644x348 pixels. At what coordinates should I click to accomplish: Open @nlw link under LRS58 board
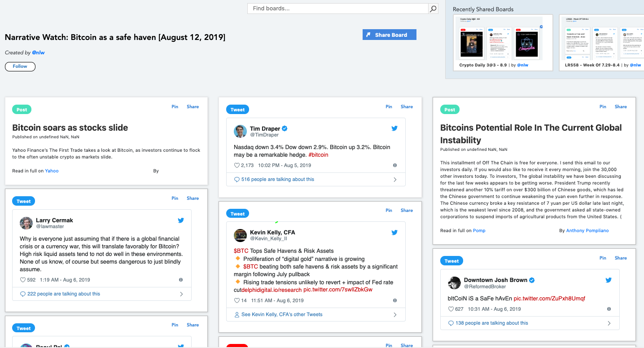point(635,65)
